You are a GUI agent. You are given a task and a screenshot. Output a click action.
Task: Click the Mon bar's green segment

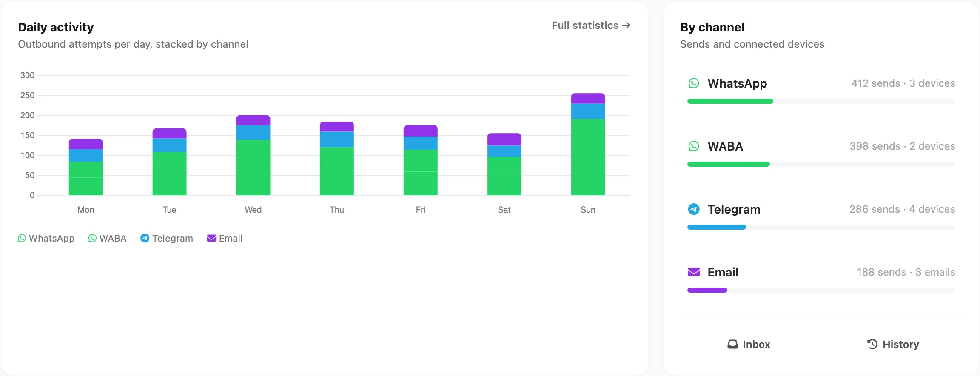[86, 179]
